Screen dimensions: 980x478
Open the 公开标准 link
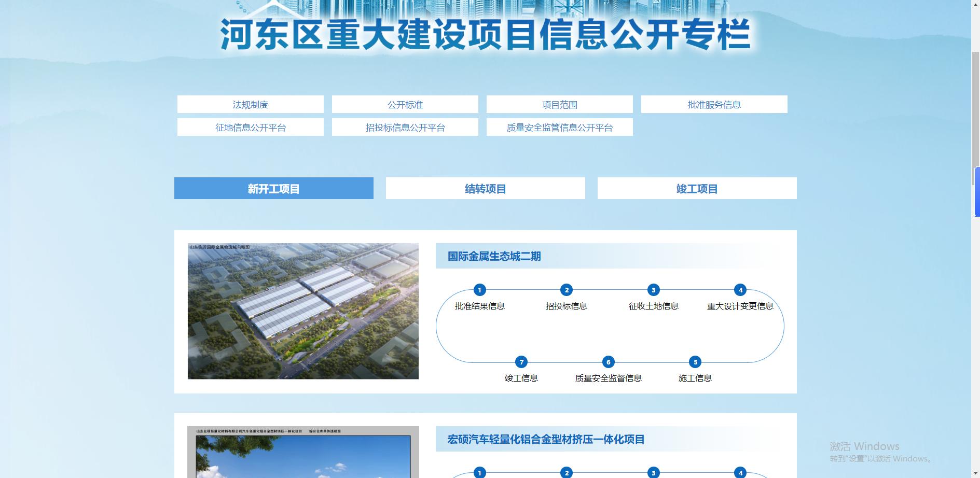pyautogui.click(x=405, y=104)
